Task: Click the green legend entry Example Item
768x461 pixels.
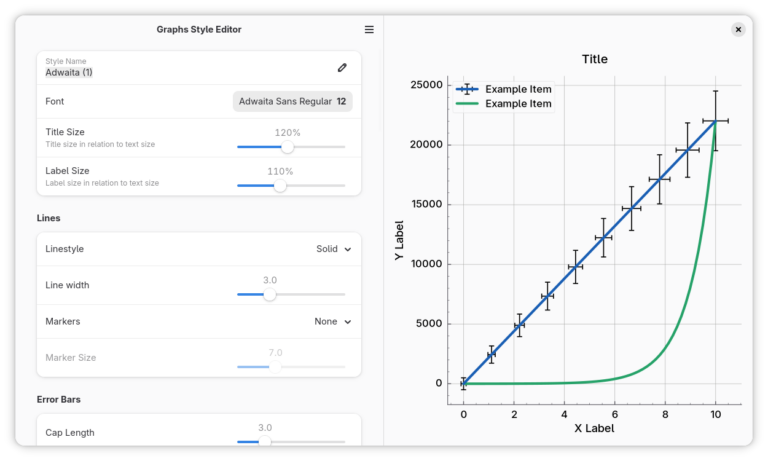Action: pyautogui.click(x=517, y=104)
